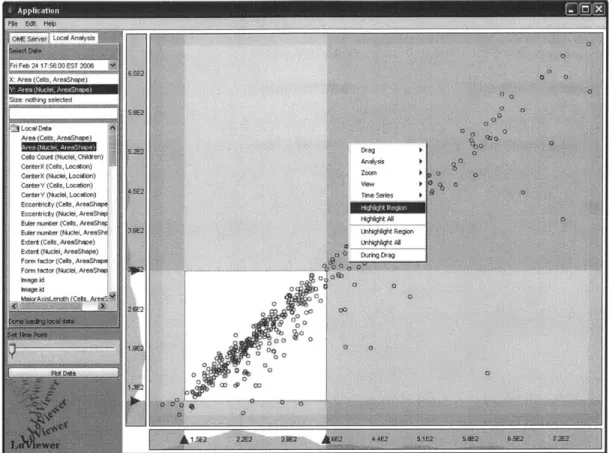612x453 pixels.
Task: Open the Edit menu
Action: tap(30, 23)
